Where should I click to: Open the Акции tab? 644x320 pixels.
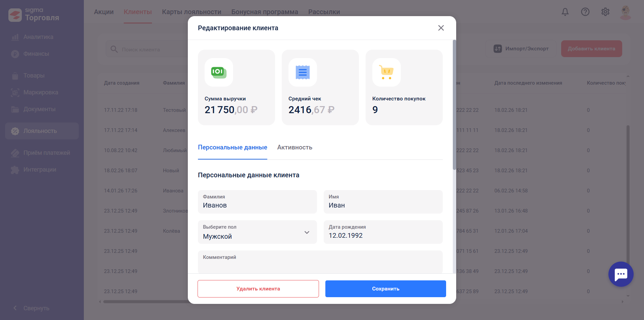pyautogui.click(x=104, y=12)
